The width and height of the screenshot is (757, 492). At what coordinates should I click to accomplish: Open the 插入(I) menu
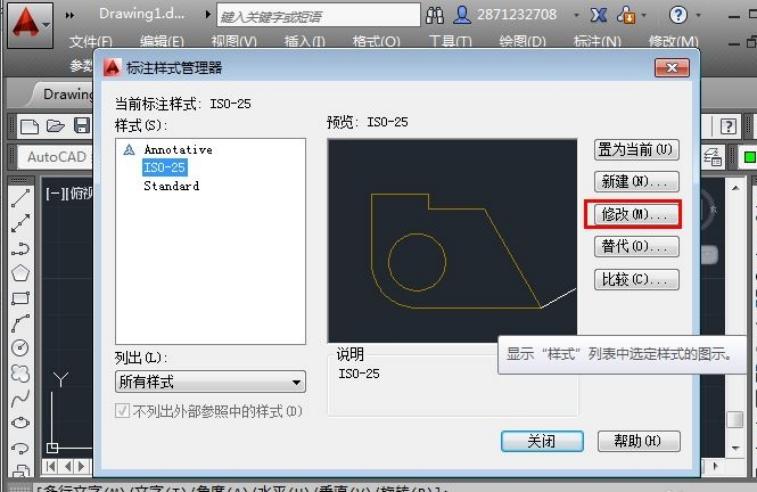(305, 42)
